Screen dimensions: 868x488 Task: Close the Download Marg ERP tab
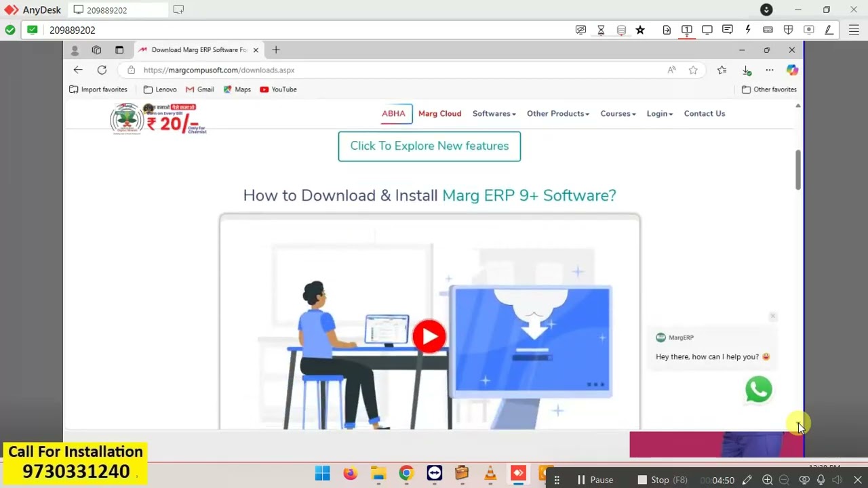tap(256, 49)
